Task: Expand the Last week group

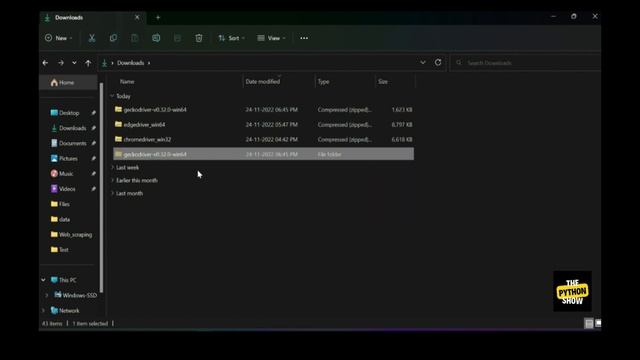Action: [x=113, y=167]
